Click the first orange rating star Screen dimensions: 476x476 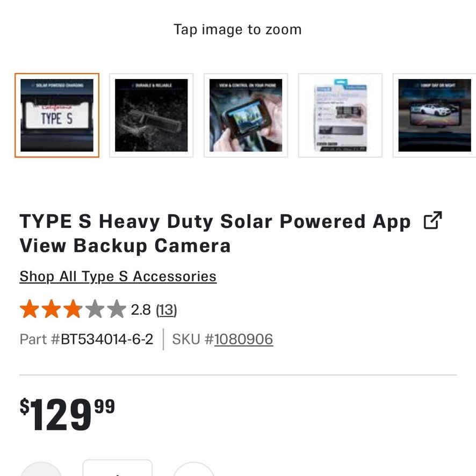tap(30, 309)
